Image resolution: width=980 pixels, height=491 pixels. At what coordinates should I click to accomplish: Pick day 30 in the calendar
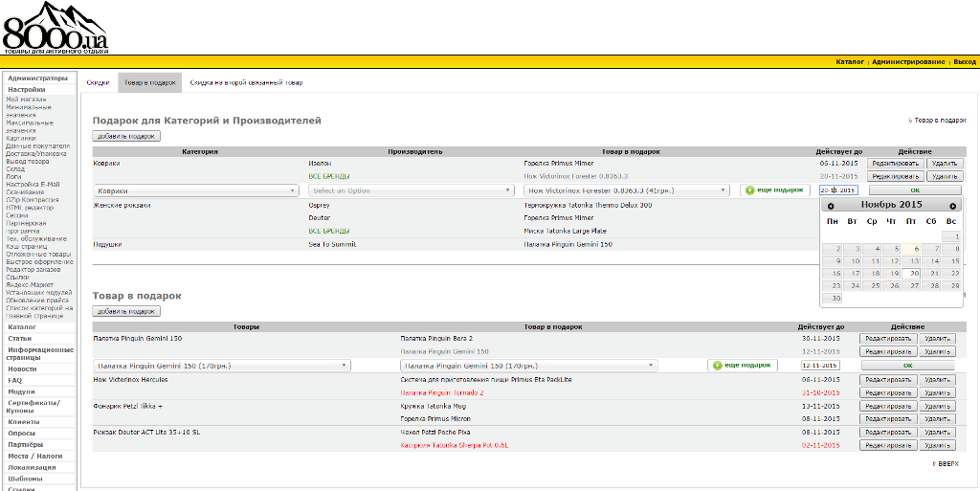[833, 299]
